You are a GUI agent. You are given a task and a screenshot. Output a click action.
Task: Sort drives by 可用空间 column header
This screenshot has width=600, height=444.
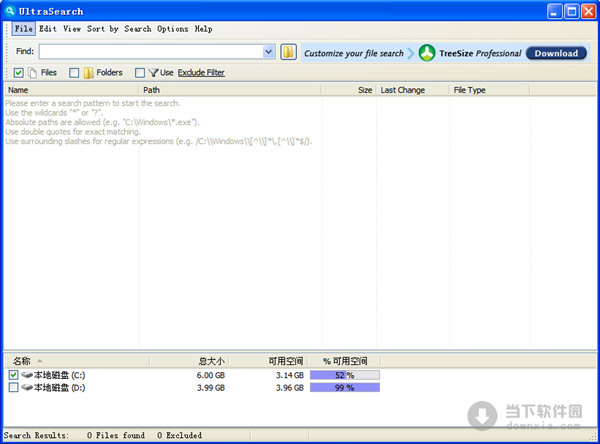click(x=268, y=361)
